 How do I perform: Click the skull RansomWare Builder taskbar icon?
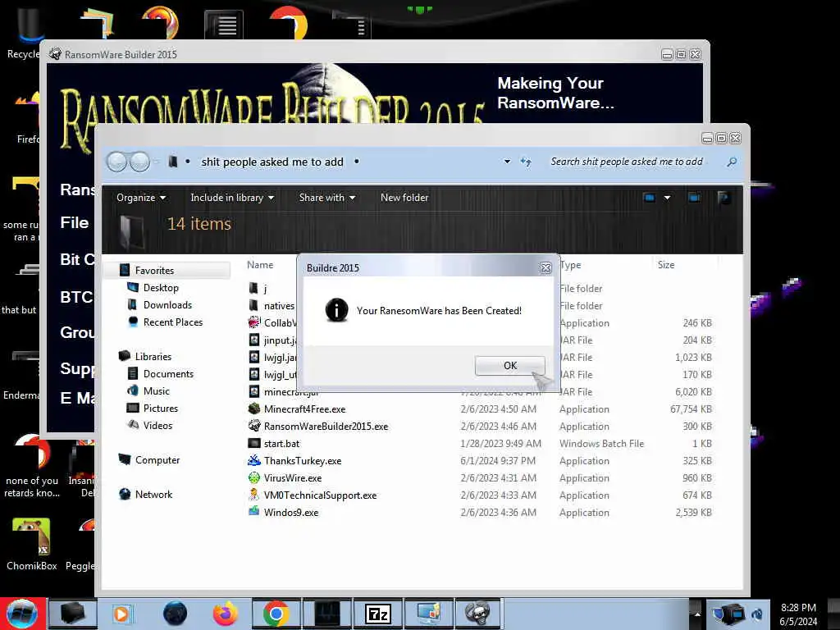pyautogui.click(x=478, y=614)
